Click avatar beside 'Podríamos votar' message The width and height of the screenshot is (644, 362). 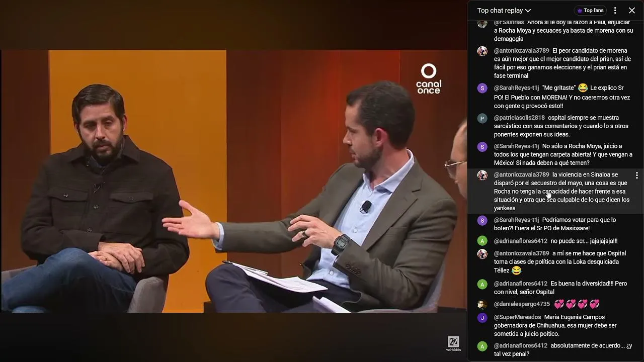(482, 221)
